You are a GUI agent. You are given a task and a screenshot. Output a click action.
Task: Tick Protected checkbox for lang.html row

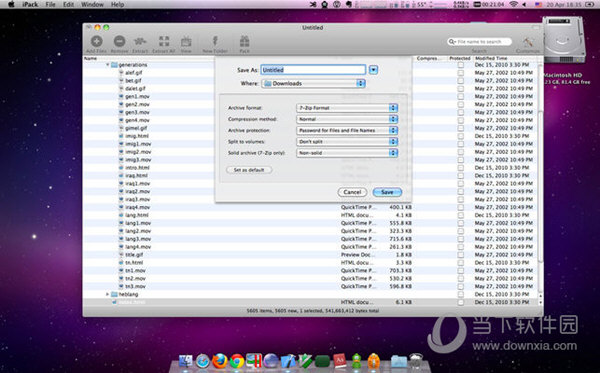point(460,215)
